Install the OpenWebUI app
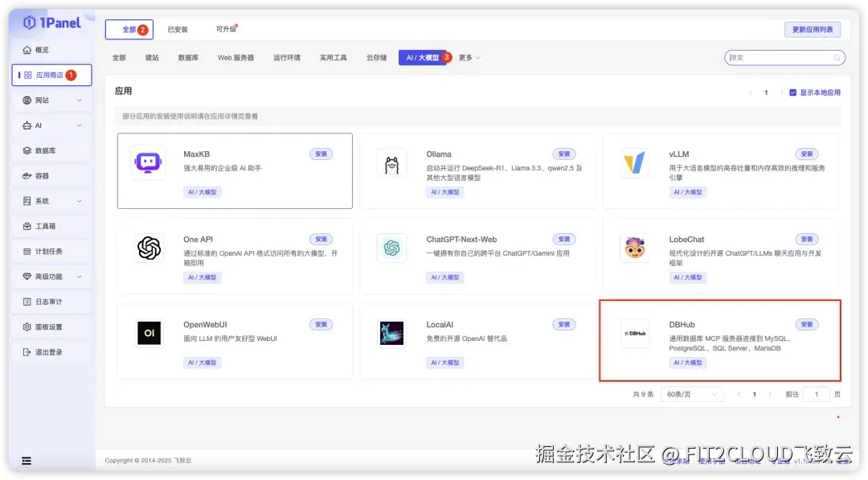 321,325
